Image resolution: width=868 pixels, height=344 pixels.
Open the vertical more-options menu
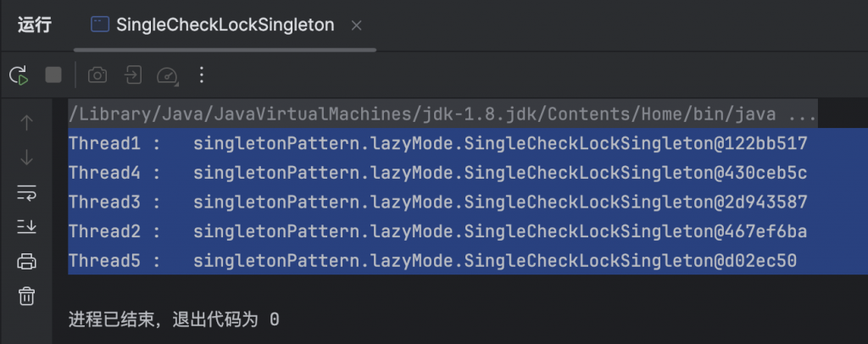[202, 75]
